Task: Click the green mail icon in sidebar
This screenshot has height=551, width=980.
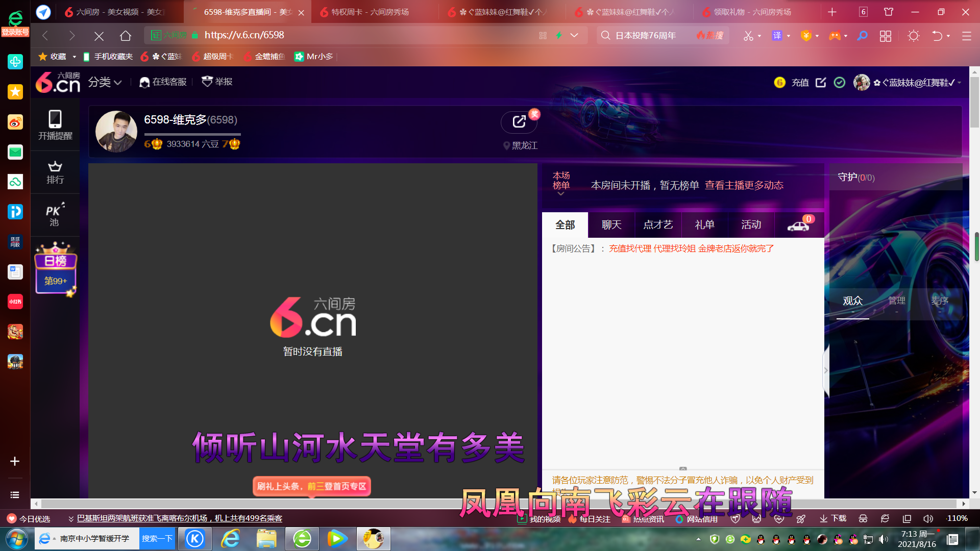Action: tap(15, 152)
